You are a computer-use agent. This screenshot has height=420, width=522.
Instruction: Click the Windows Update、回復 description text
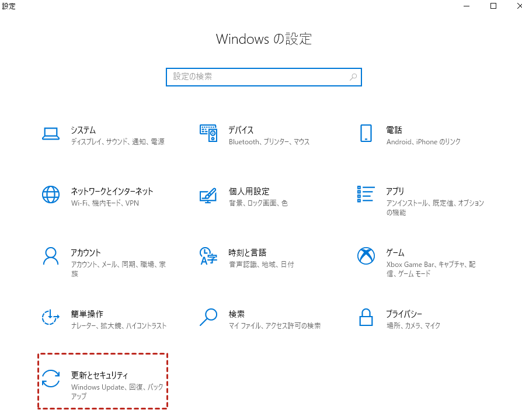click(x=117, y=391)
